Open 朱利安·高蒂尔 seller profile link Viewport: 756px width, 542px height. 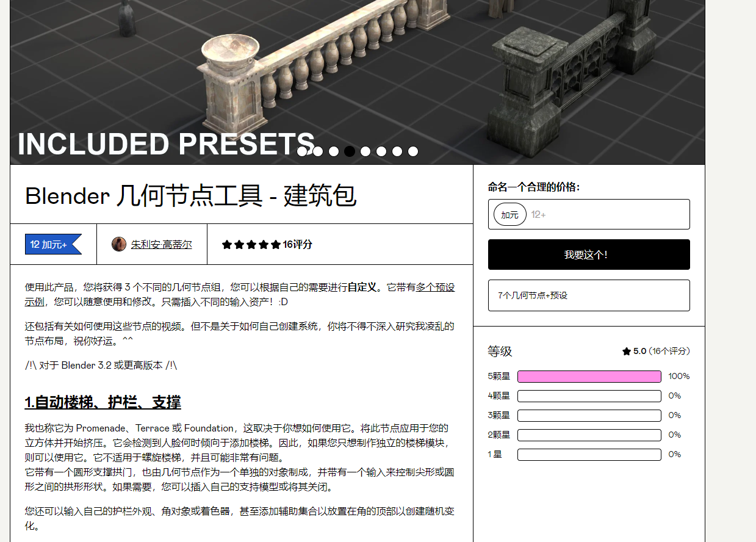pyautogui.click(x=161, y=245)
